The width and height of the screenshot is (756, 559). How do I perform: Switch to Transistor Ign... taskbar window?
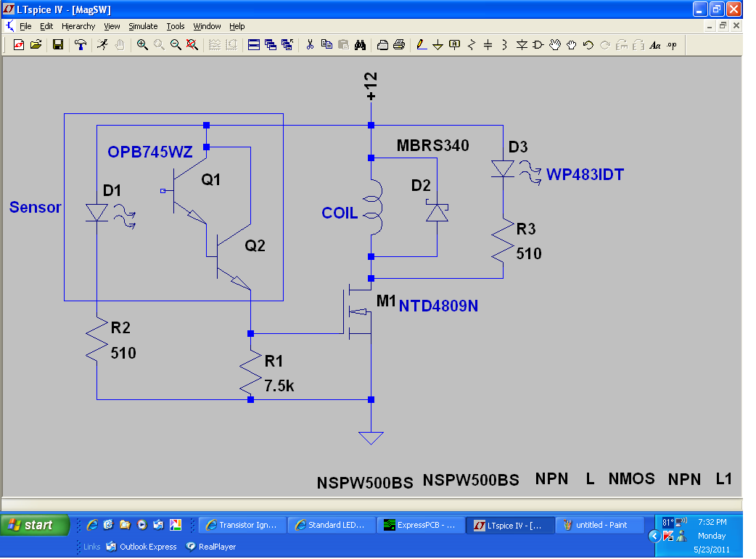243,525
